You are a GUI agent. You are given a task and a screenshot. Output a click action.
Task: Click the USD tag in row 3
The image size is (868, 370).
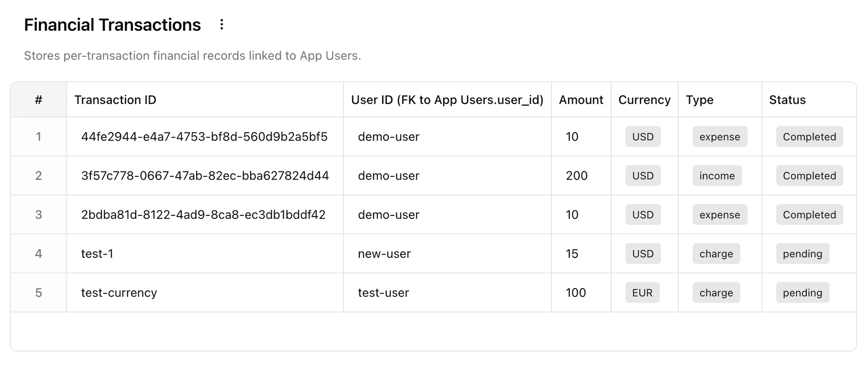[643, 214]
